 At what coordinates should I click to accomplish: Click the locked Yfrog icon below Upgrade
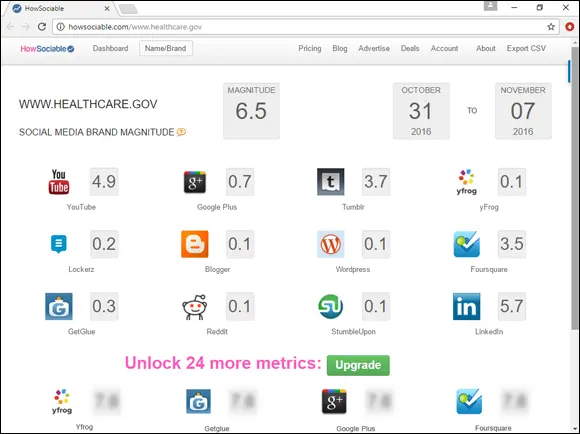[62, 401]
